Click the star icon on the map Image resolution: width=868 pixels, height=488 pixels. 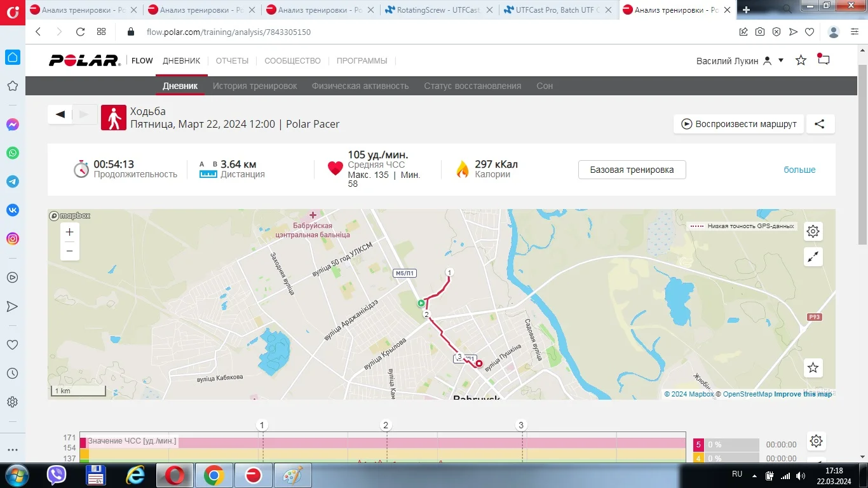click(813, 367)
